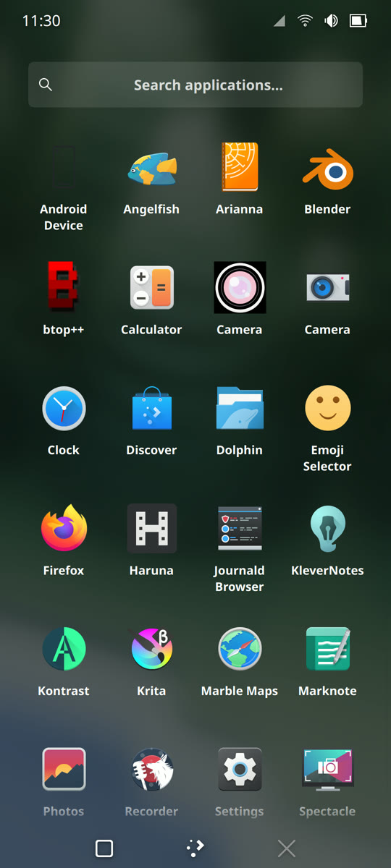Open the Android Device app
This screenshot has width=391, height=868.
click(x=64, y=187)
